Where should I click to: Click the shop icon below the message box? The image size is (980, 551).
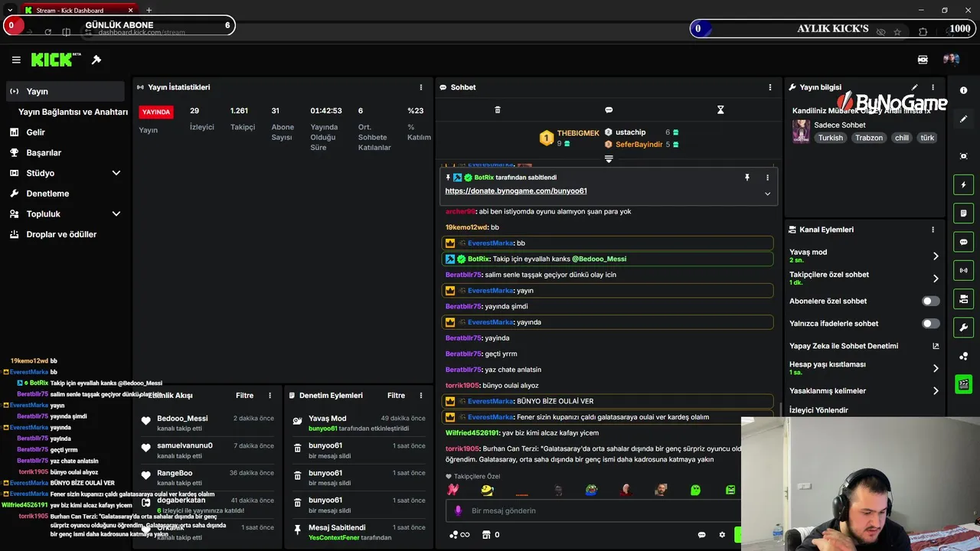pyautogui.click(x=485, y=535)
